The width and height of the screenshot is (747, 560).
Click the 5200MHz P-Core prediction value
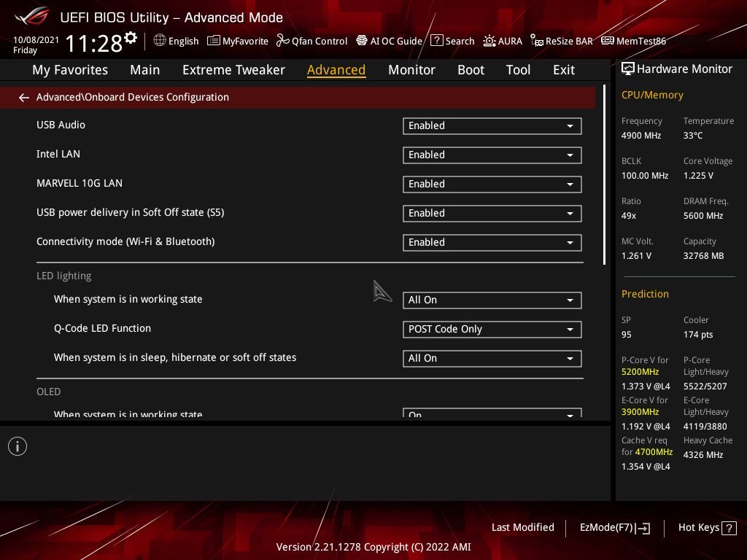(x=640, y=371)
